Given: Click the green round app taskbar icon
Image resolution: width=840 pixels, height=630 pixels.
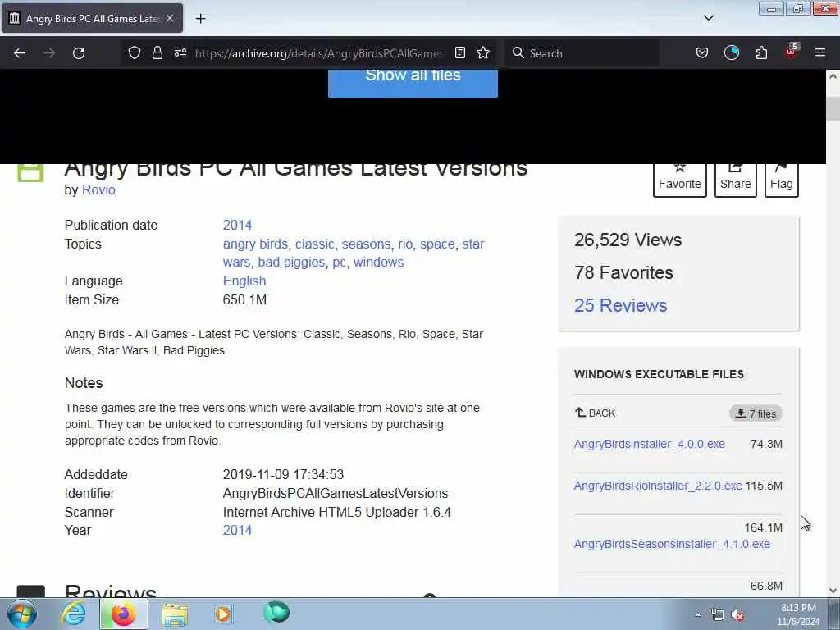Looking at the screenshot, I should [x=276, y=612].
